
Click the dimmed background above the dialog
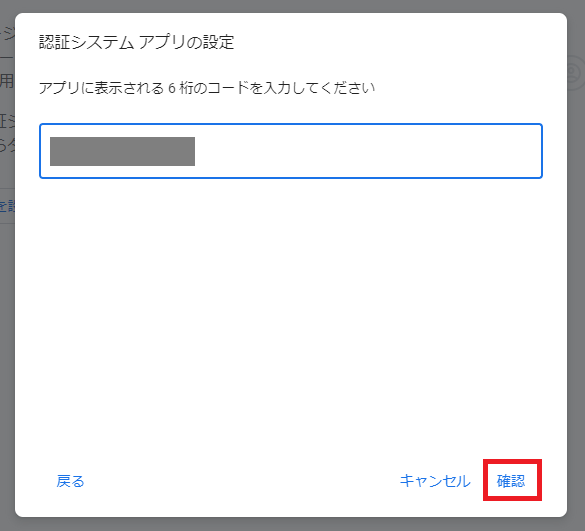coord(292,6)
